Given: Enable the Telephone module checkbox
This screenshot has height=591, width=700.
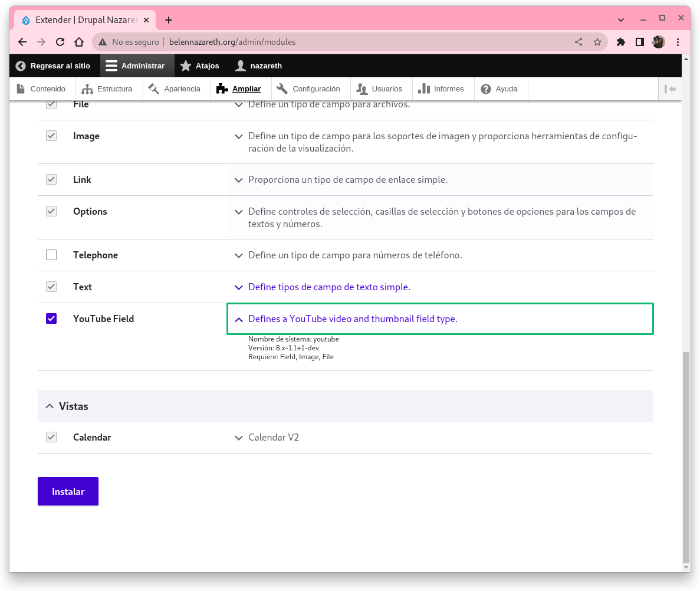Looking at the screenshot, I should coord(51,255).
